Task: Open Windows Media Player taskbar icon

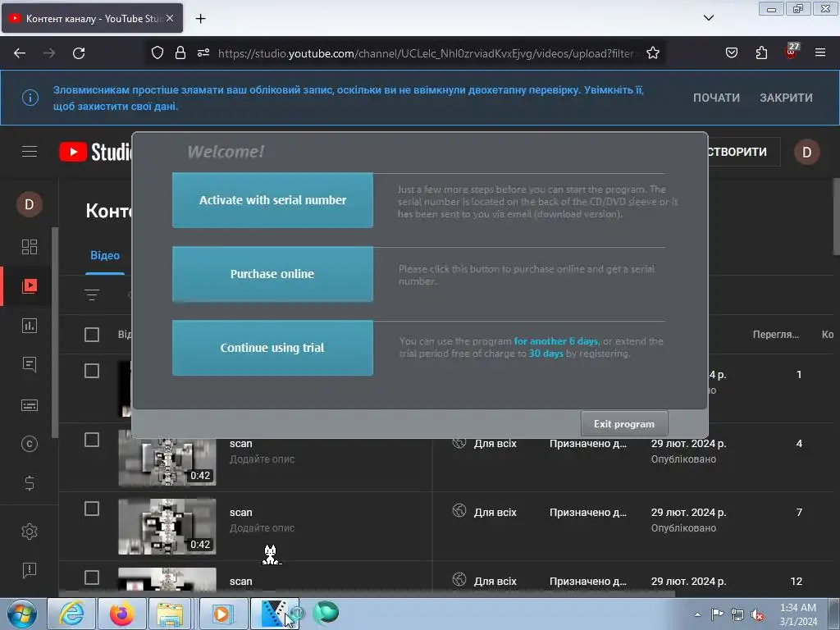Action: (x=223, y=614)
